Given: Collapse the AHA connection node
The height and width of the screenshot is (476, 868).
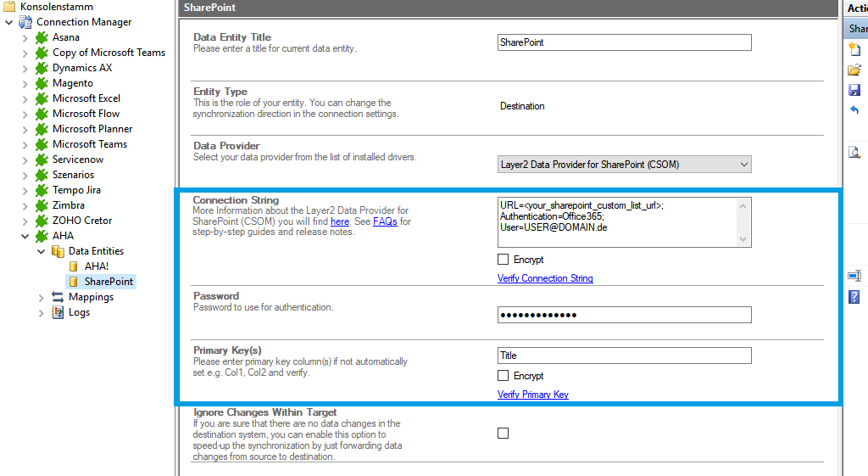Looking at the screenshot, I should 25,236.
